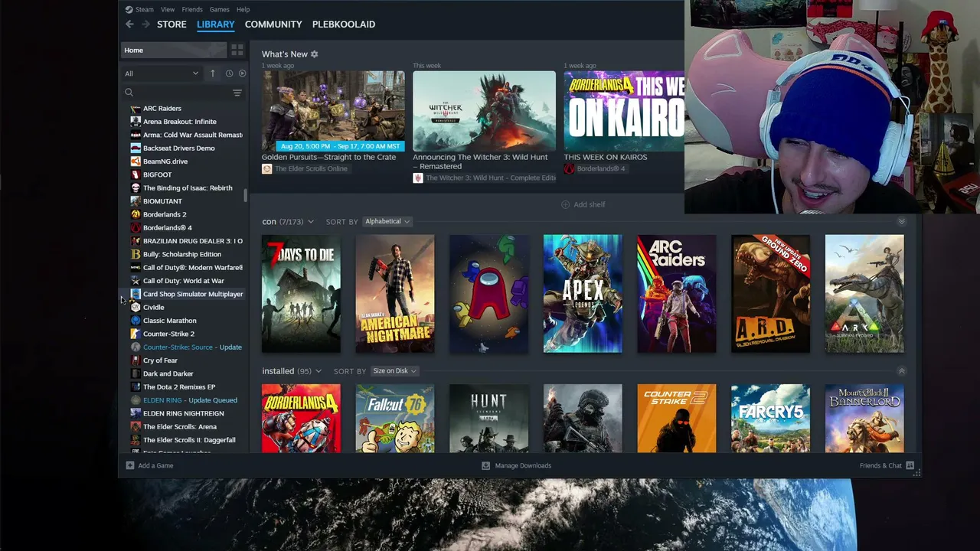Click the library search magnifier icon
The height and width of the screenshot is (551, 980).
[x=129, y=93]
